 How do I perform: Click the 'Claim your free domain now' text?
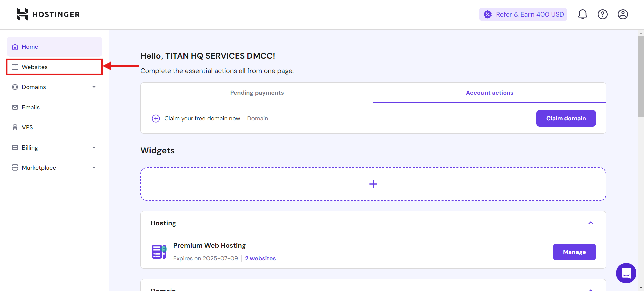pos(202,118)
